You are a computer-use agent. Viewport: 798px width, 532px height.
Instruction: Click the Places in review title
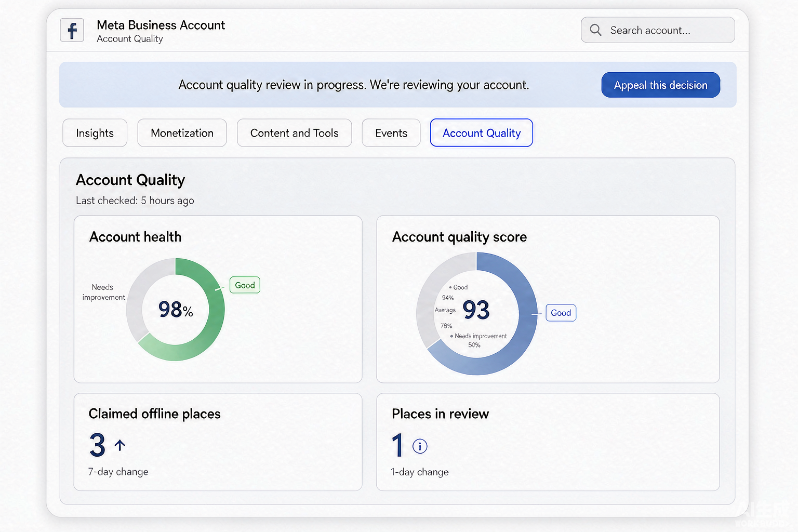pos(441,414)
